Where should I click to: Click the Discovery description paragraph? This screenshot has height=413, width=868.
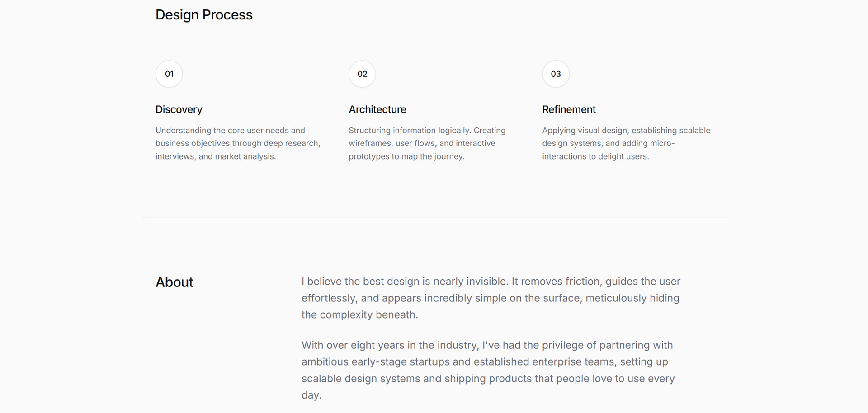pyautogui.click(x=238, y=143)
